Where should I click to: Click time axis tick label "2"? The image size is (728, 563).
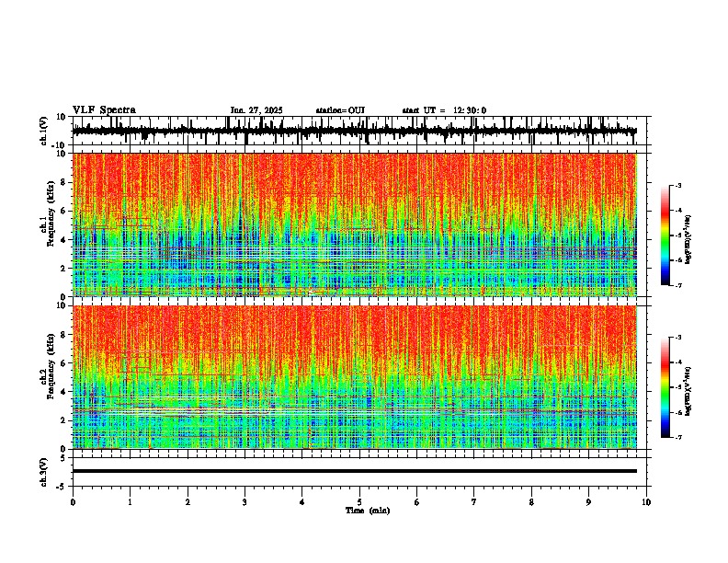pos(188,502)
